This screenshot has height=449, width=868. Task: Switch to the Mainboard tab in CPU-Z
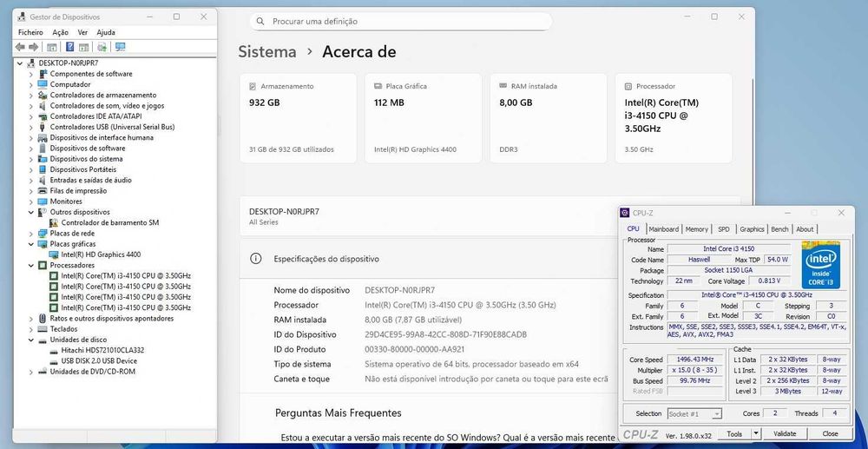pos(663,229)
